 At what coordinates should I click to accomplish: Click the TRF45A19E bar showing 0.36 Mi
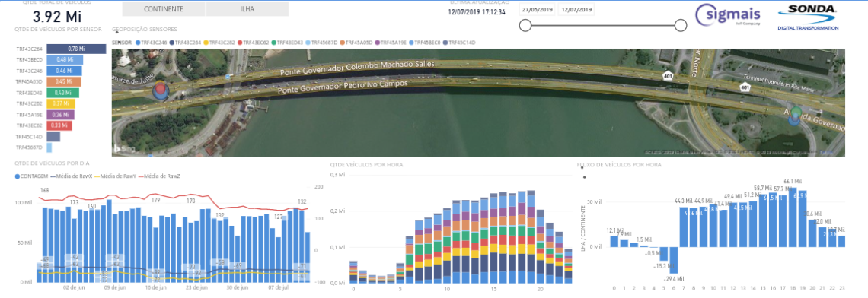pos(60,115)
